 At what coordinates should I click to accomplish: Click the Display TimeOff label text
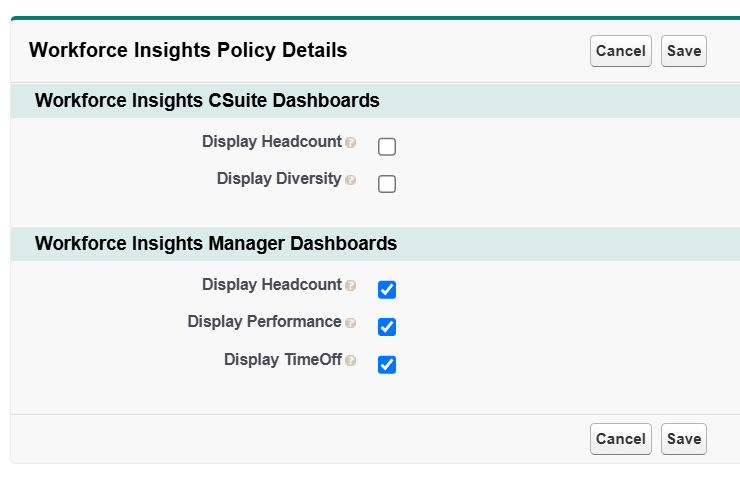point(282,360)
